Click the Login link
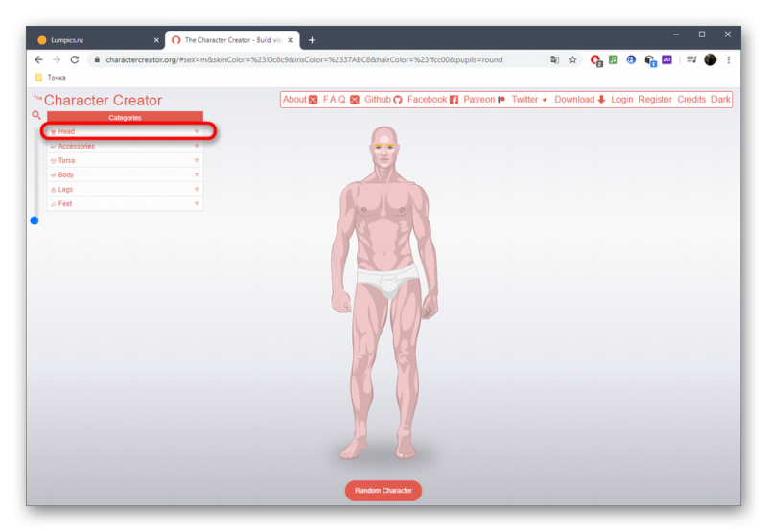Screen dimensions: 767x532 pos(621,100)
